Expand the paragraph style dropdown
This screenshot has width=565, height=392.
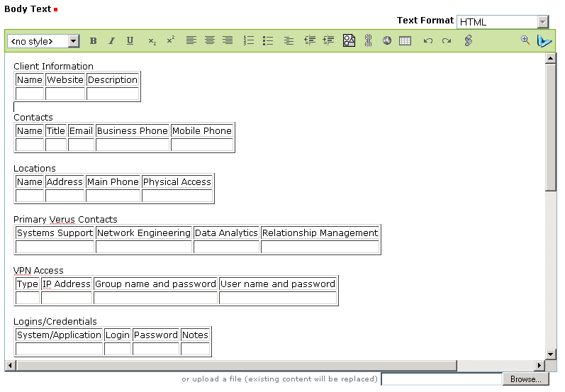(x=74, y=41)
